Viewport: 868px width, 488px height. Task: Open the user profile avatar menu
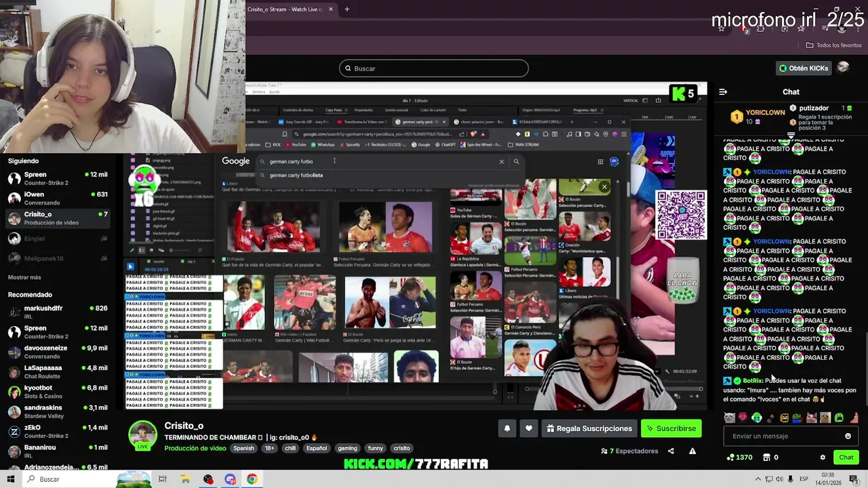(844, 68)
